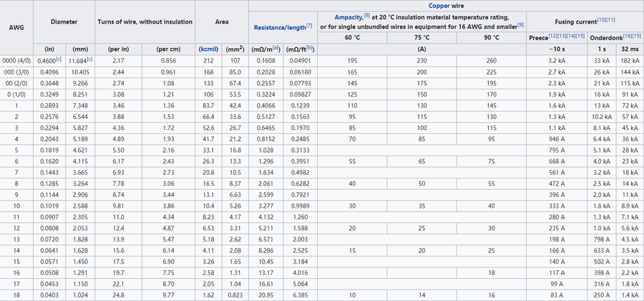Click the 75 °C ampacity '14' for AWG 18
Screen dimensions: 644x301
tap(421, 295)
